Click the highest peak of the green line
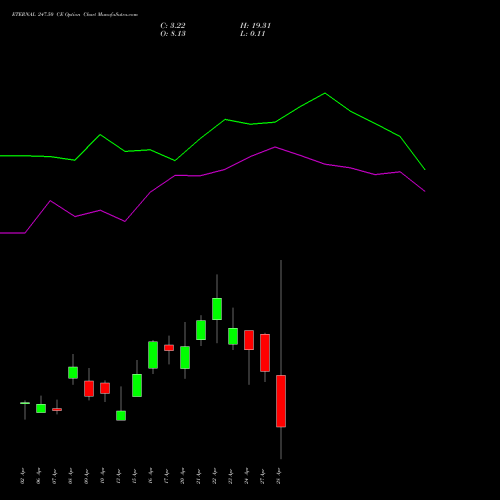This screenshot has width=500, height=500. click(x=325, y=93)
